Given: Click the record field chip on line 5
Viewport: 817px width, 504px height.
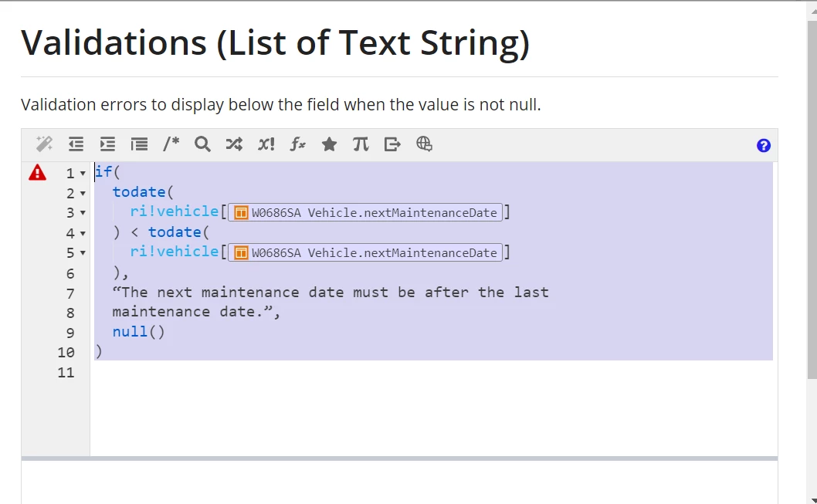Looking at the screenshot, I should click(x=365, y=252).
